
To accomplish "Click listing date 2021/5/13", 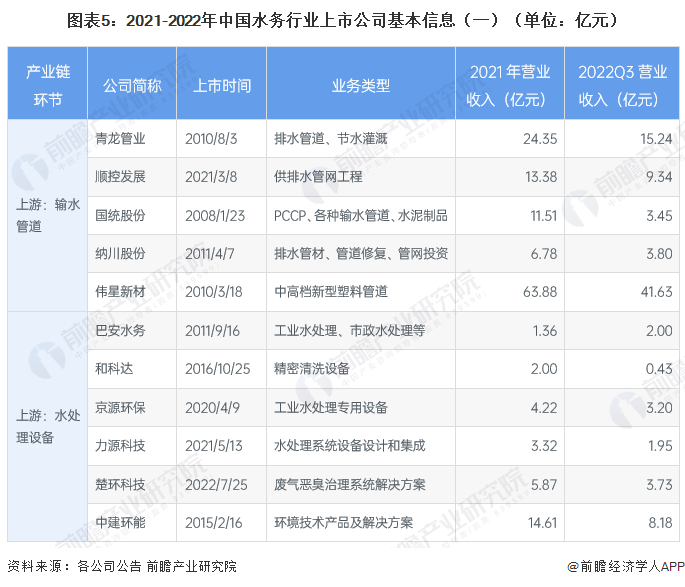I will (214, 445).
